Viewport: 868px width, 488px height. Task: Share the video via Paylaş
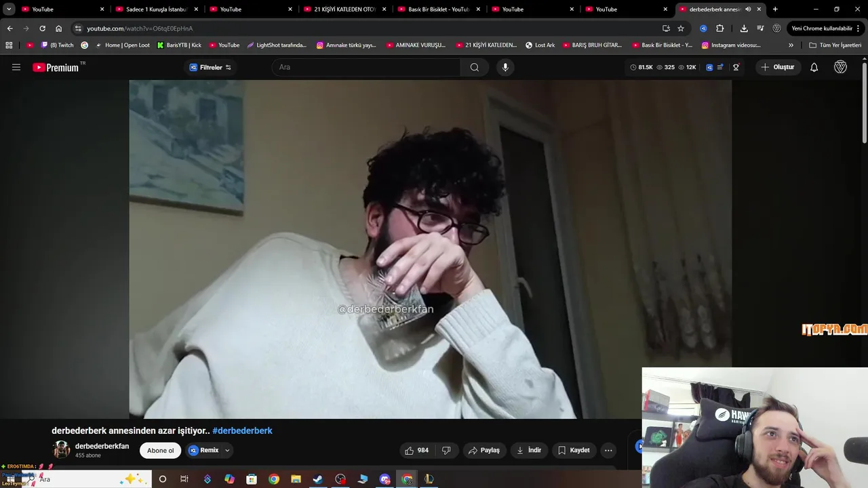(484, 450)
